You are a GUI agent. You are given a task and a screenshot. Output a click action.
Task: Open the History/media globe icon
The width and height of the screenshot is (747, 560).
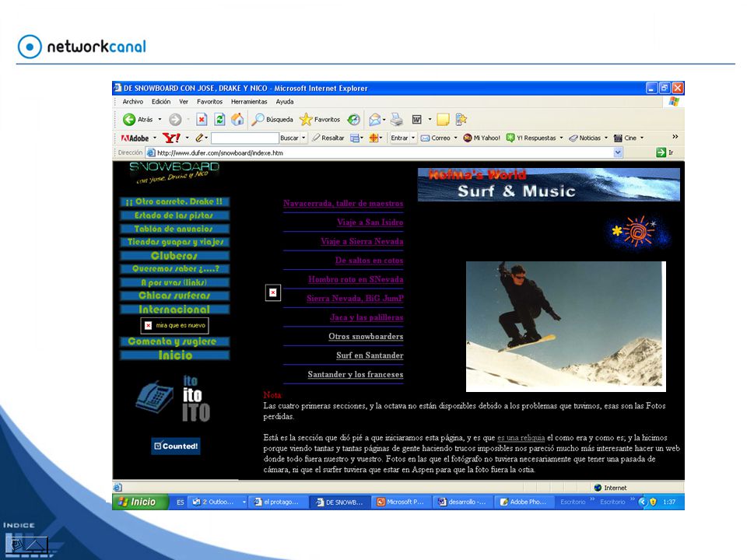[x=353, y=120]
